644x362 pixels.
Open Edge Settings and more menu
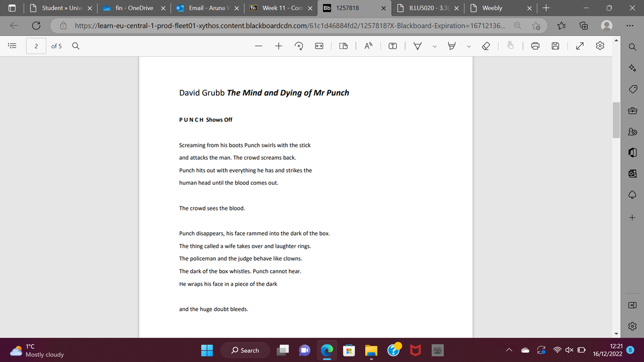629,26
